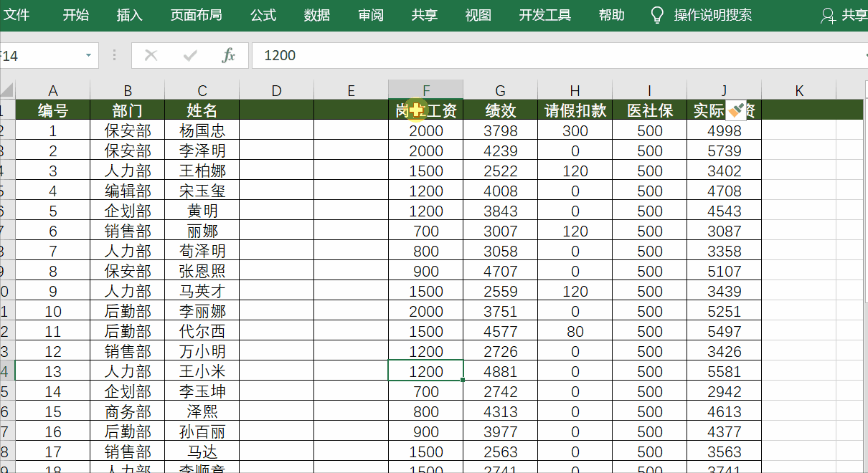This screenshot has width=868, height=473.
Task: Click the formula bar showing 1200
Action: (560, 55)
